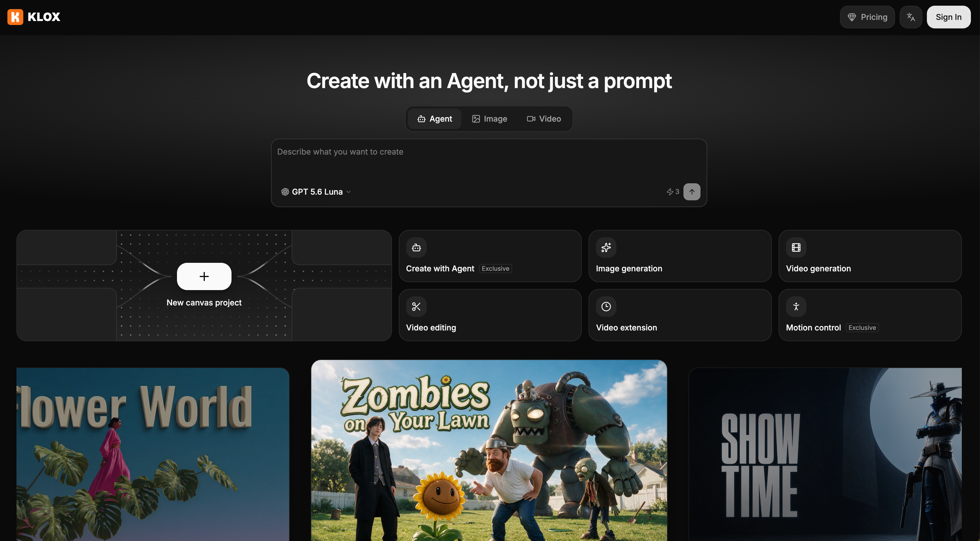Click the lightning bolt credits icon
980x541 pixels.
click(670, 192)
